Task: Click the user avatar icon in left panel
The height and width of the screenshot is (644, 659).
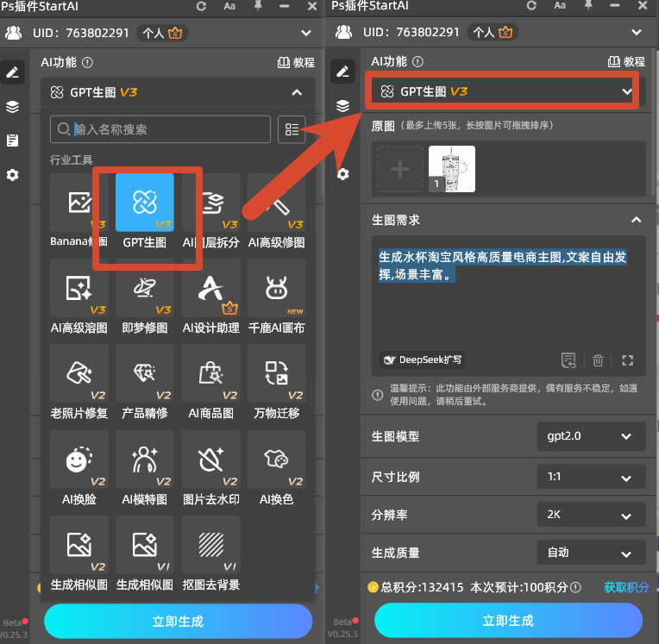Action: [14, 33]
